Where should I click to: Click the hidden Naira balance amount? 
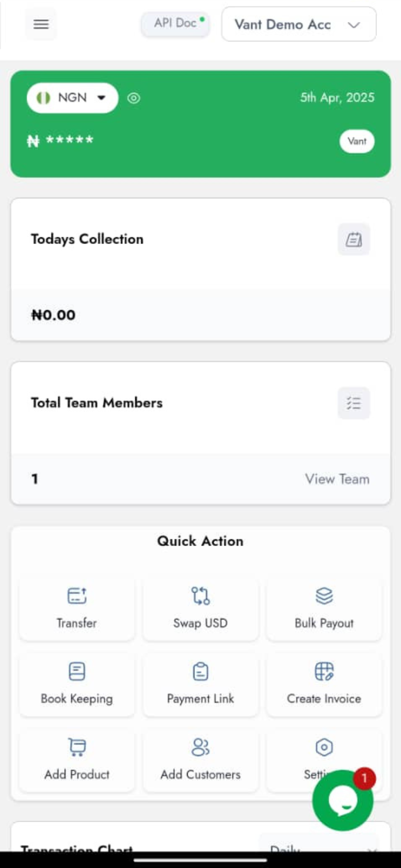tap(60, 140)
